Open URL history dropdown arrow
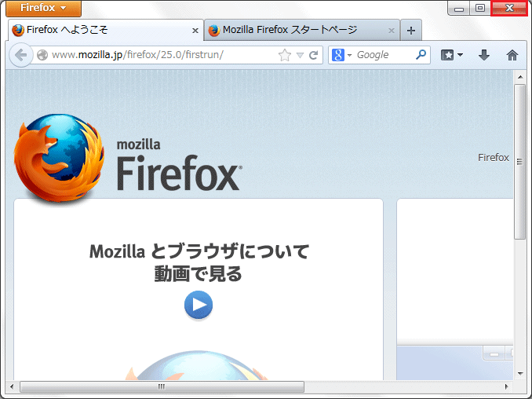This screenshot has width=532, height=399. click(x=300, y=55)
